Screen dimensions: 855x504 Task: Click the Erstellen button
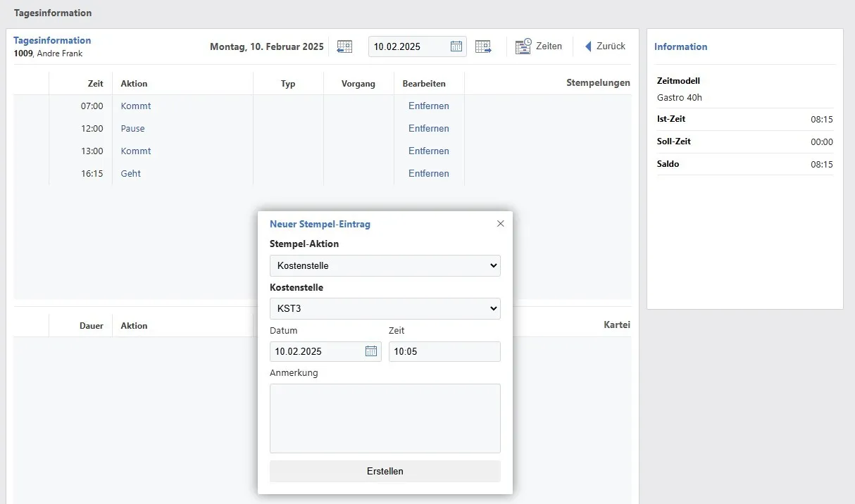click(x=385, y=472)
